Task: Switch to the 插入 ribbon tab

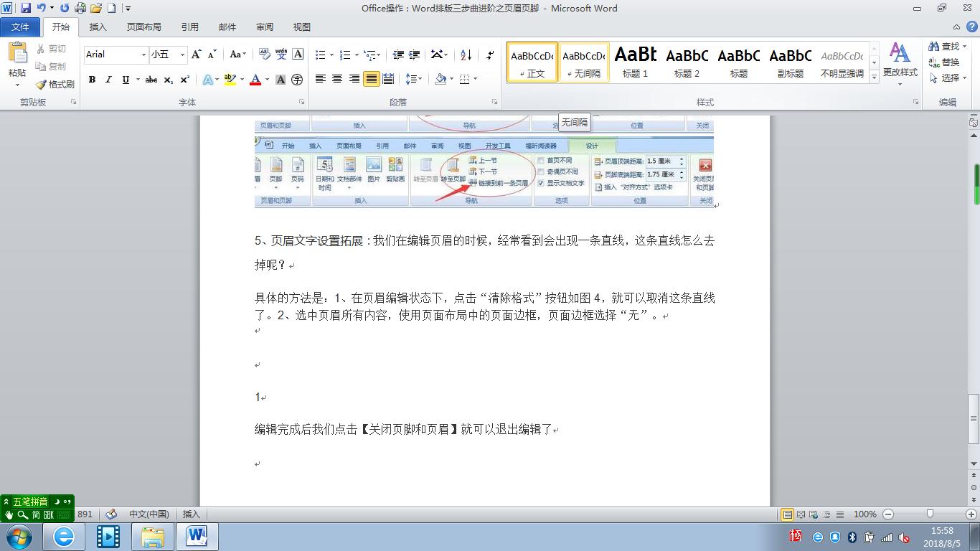Action: pos(98,27)
